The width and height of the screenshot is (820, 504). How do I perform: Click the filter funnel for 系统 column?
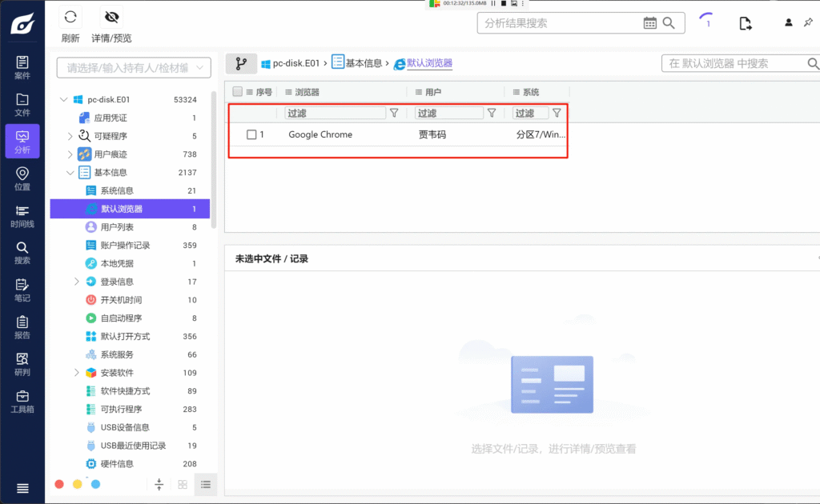557,113
